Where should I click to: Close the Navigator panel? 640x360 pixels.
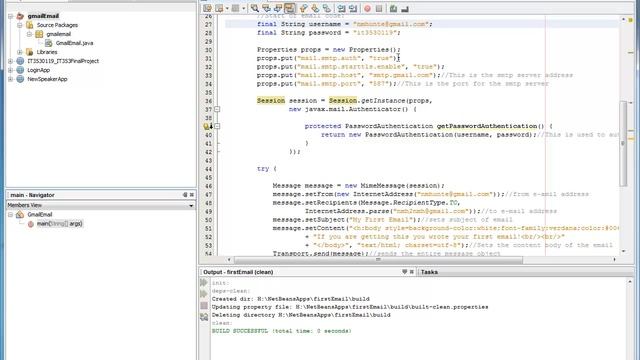tap(192, 195)
